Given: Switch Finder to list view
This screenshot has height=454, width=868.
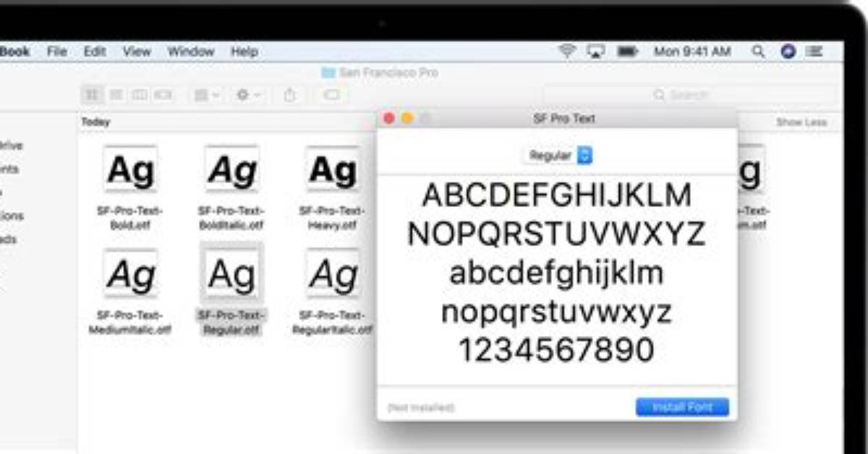Looking at the screenshot, I should pyautogui.click(x=115, y=95).
